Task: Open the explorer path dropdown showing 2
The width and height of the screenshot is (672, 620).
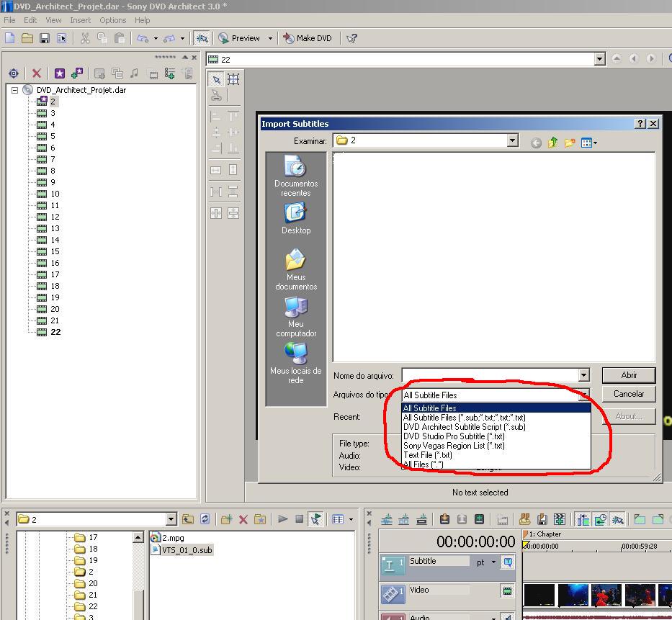Action: 171,519
